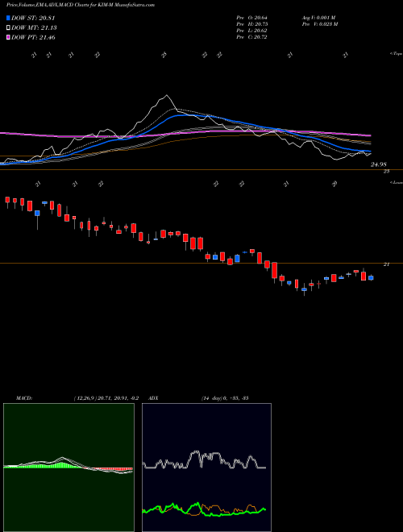The height and width of the screenshot is (532, 403).
Task: Click the 'ADX' panel heading
Action: click(152, 398)
